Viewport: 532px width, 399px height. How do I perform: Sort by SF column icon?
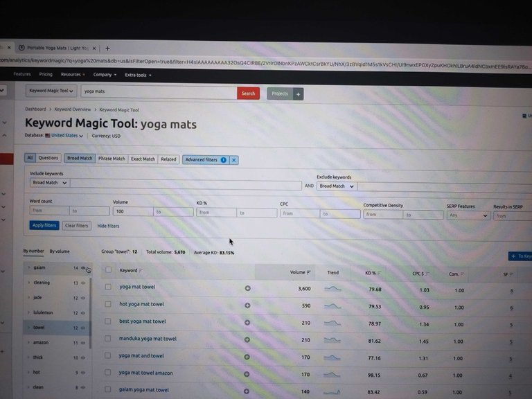click(x=511, y=274)
